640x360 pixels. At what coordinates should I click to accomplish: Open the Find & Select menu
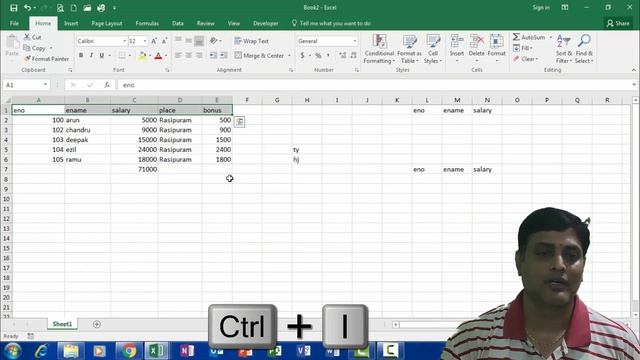pos(584,49)
